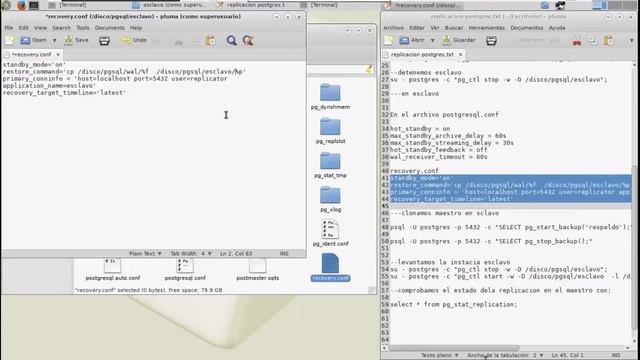This screenshot has height=360, width=640.
Task: Place cursor on recovery_target_timeline line in recovery.conf editor
Action: click(x=64, y=93)
